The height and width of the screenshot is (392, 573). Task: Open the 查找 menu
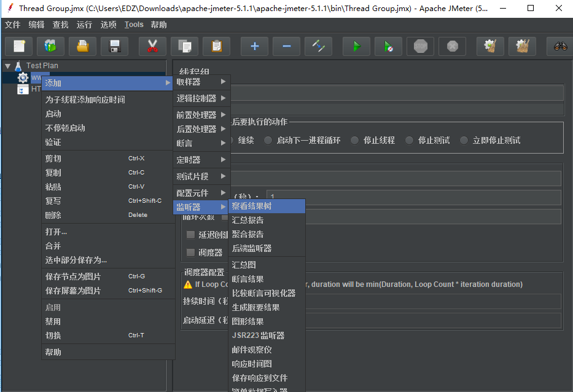coord(60,25)
